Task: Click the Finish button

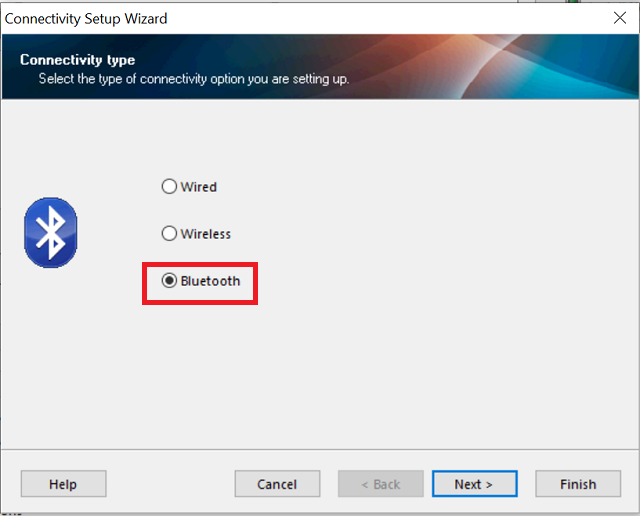Action: pos(578,484)
